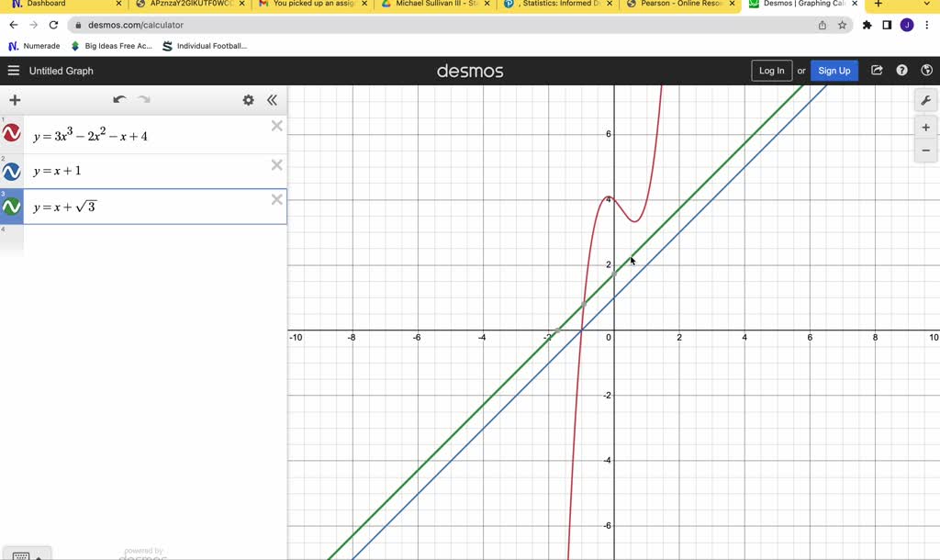Delete the expression y=x+√3
The width and height of the screenshot is (940, 560).
tap(276, 199)
